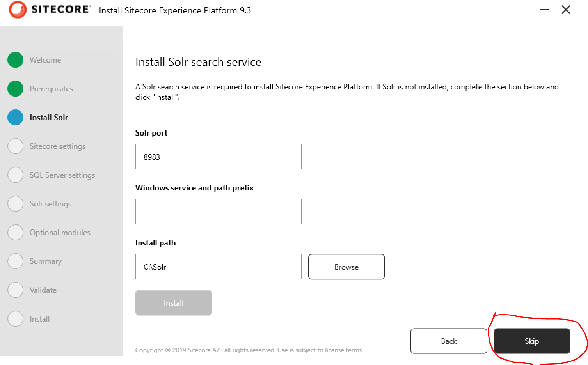Click the Install path label
The height and width of the screenshot is (365, 588).
(155, 243)
